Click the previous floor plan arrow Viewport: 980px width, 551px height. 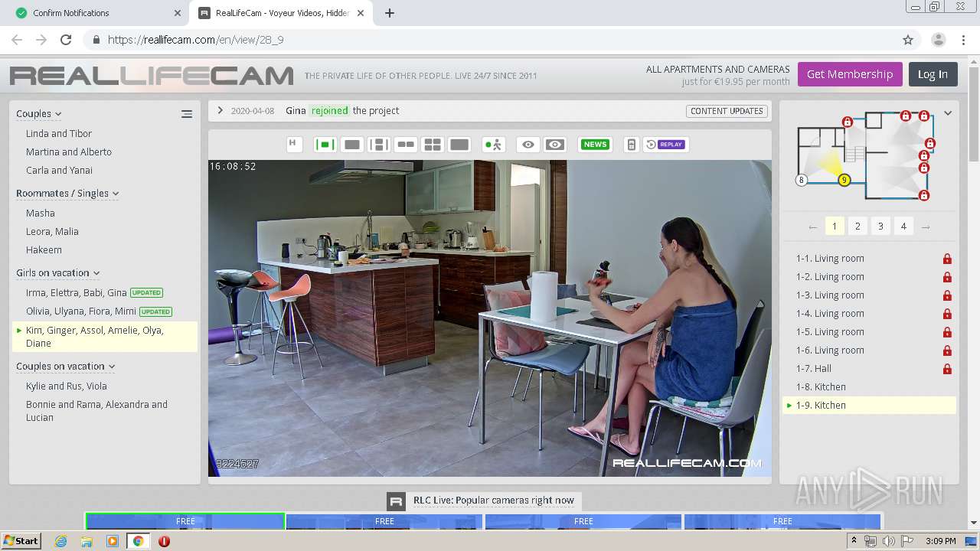(x=812, y=227)
